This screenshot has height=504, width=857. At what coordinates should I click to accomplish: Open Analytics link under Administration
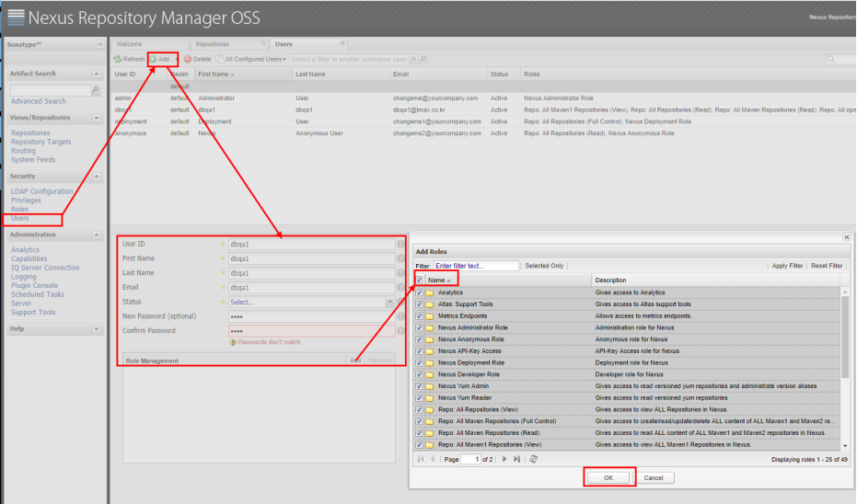click(x=25, y=249)
